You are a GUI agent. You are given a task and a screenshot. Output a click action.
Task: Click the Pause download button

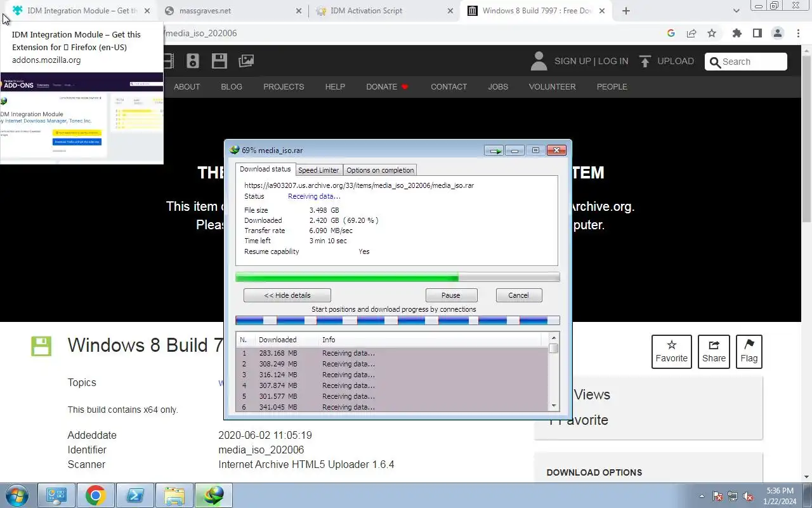click(451, 295)
